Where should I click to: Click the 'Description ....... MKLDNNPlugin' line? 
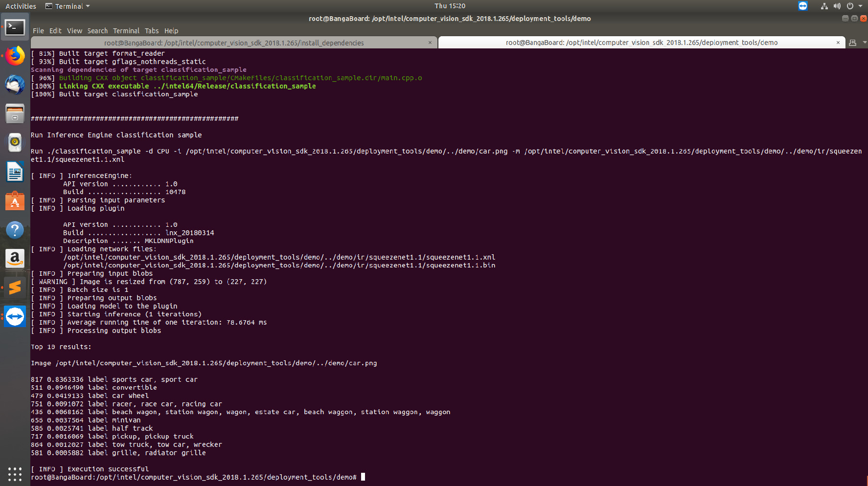point(128,241)
